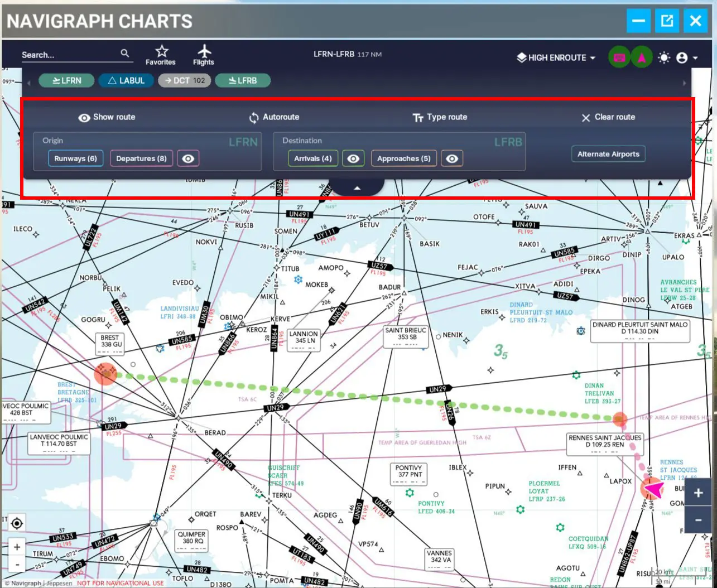Toggle Approaches visibility eye icon
The height and width of the screenshot is (588, 717).
coord(452,158)
